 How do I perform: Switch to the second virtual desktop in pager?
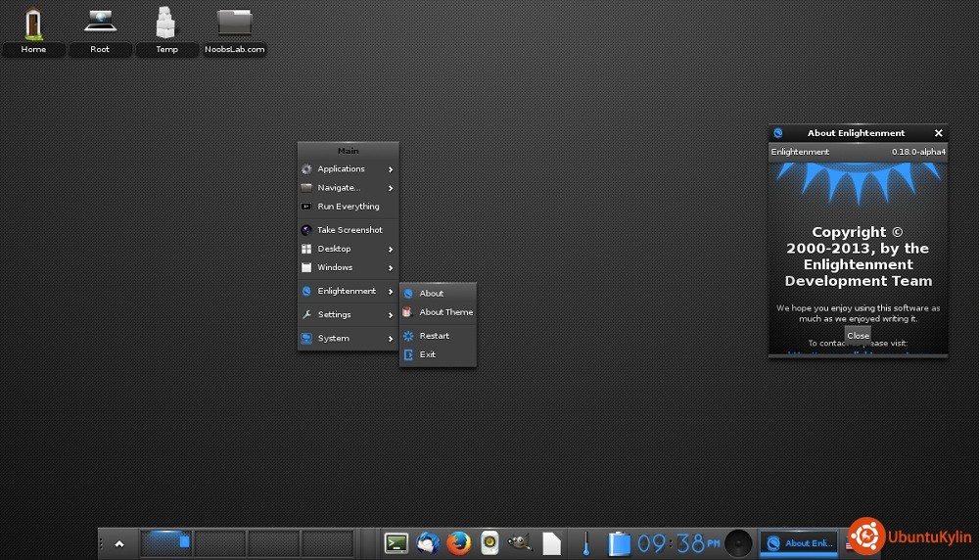pos(220,543)
